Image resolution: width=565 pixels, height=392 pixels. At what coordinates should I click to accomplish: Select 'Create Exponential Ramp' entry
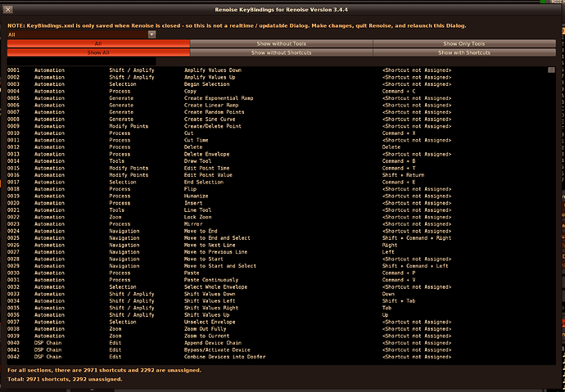point(219,98)
